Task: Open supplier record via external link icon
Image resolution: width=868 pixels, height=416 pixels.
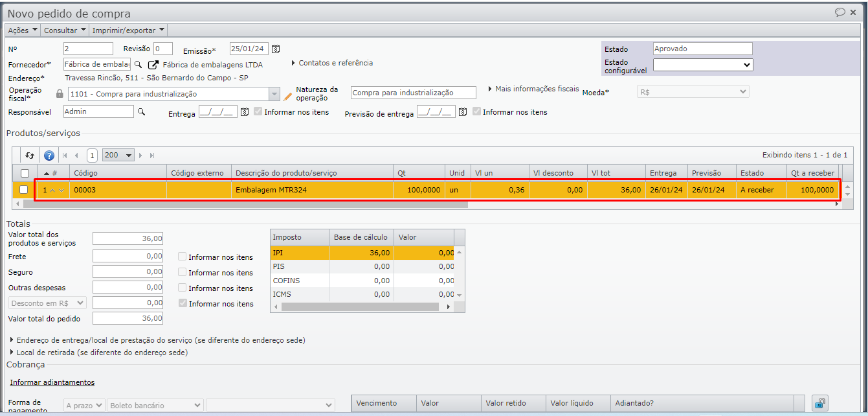Action: click(x=153, y=64)
